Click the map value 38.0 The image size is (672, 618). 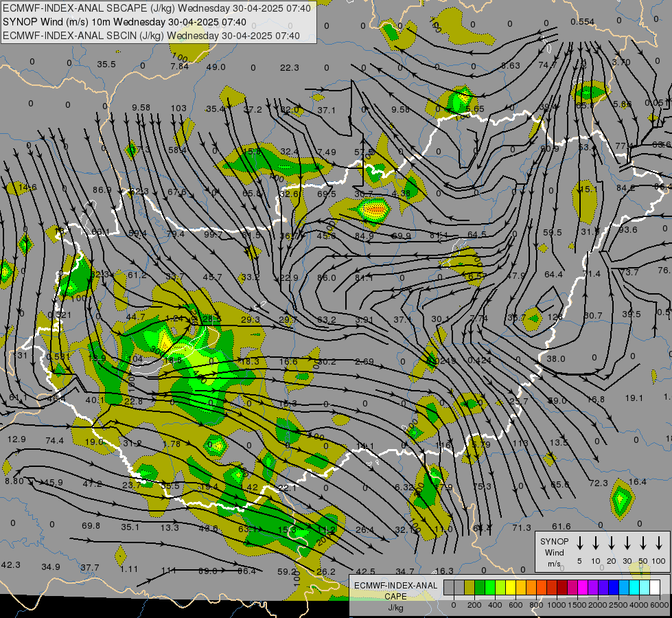tap(556, 358)
